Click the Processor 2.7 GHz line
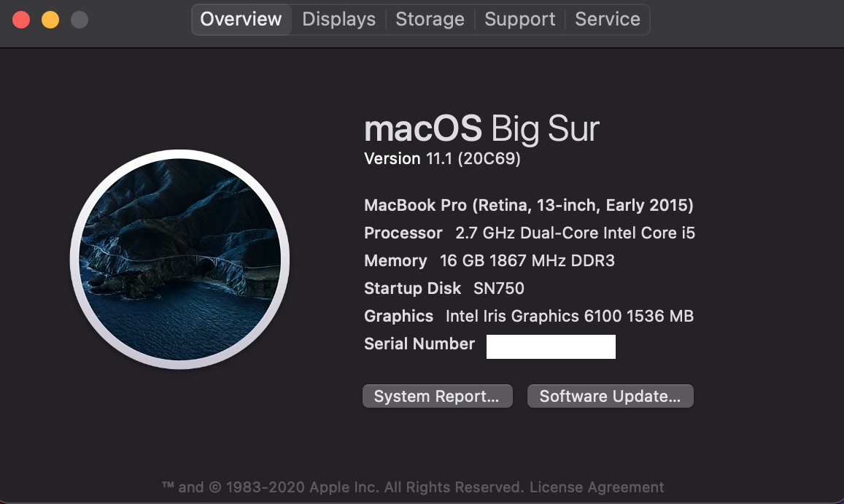Image resolution: width=844 pixels, height=504 pixels. (x=529, y=233)
